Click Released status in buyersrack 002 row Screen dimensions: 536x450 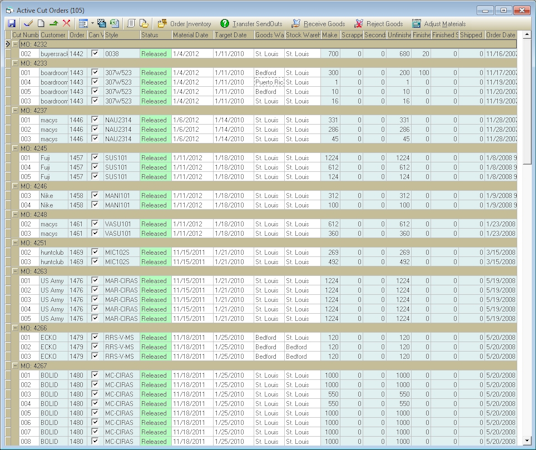[156, 54]
